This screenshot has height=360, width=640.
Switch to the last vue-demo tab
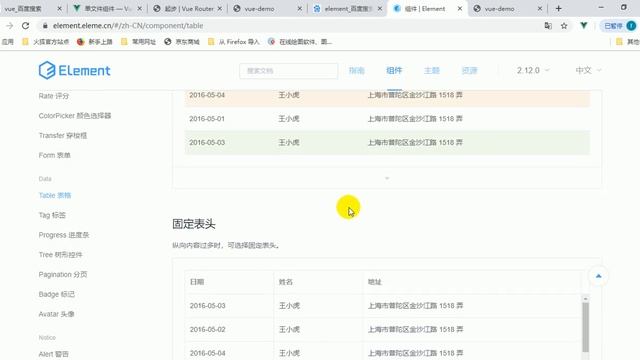506,9
